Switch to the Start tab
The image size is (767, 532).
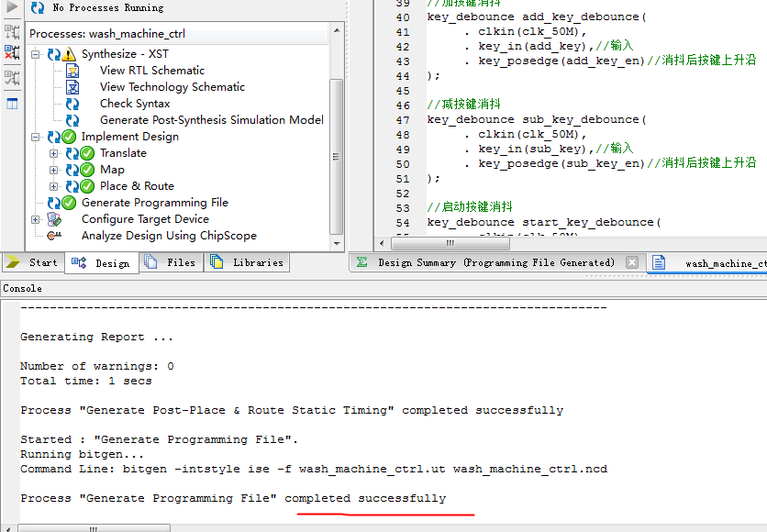(32, 262)
